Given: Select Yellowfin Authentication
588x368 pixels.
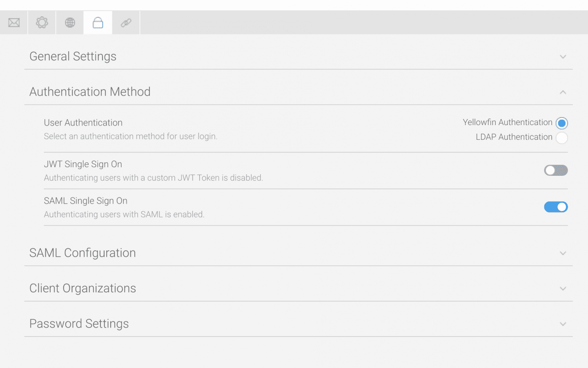Looking at the screenshot, I should click(562, 123).
